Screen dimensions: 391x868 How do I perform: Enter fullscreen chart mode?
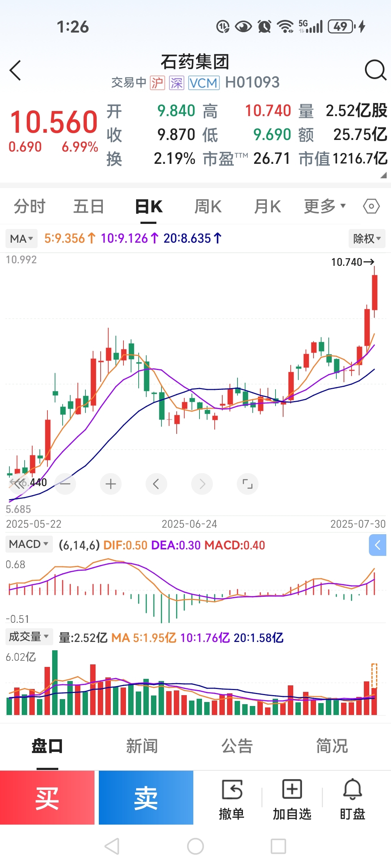[x=248, y=484]
